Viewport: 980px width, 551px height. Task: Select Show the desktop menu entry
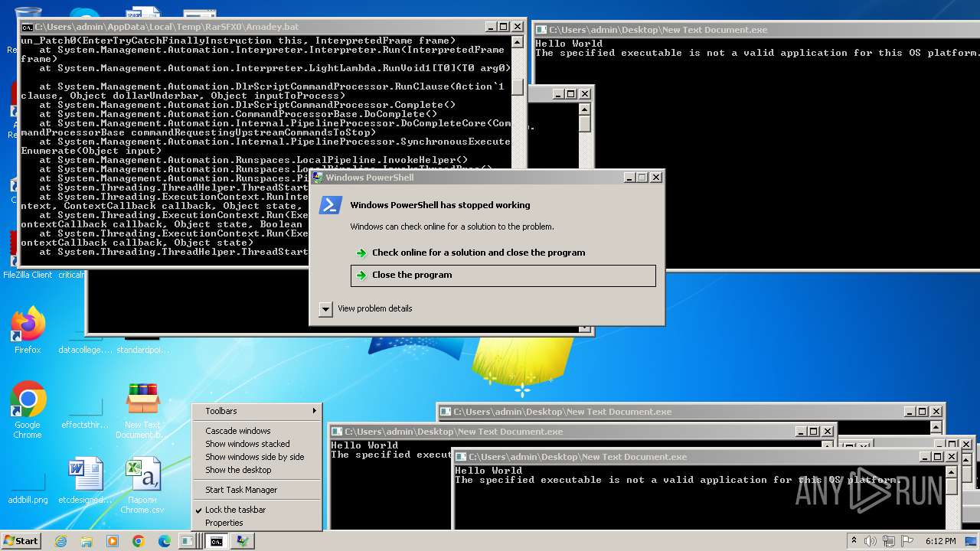[x=257, y=470]
